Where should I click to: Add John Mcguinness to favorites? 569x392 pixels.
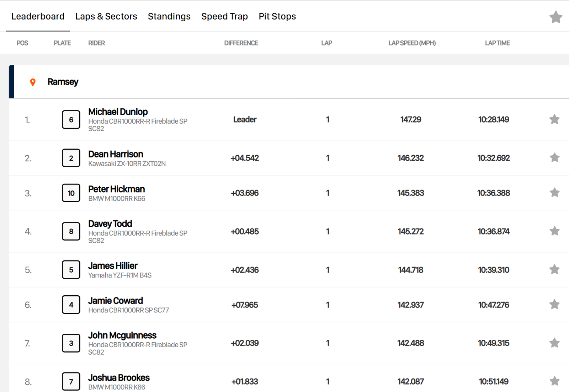[554, 343]
